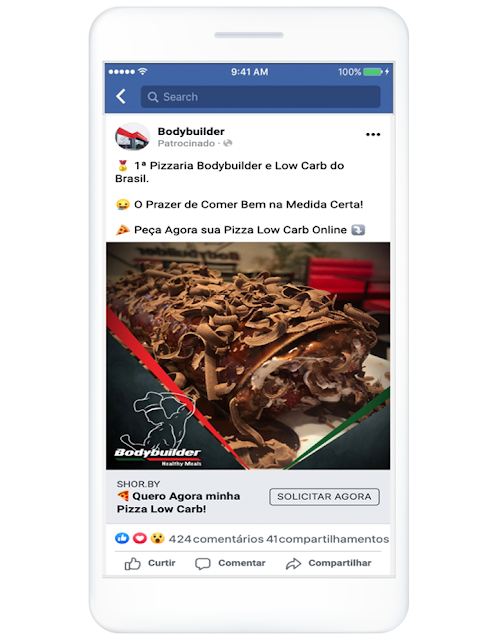The width and height of the screenshot is (497, 642).
Task: Tap the back arrow in header
Action: [121, 97]
